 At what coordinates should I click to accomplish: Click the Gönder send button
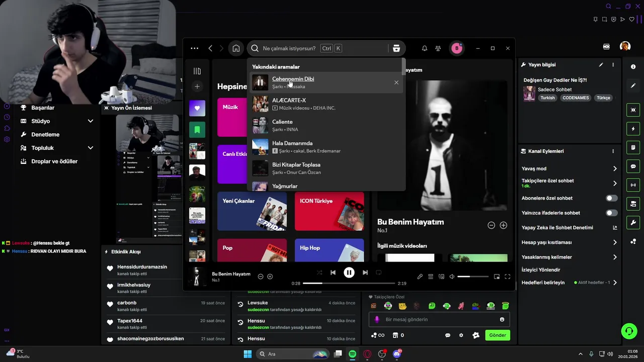click(x=498, y=335)
